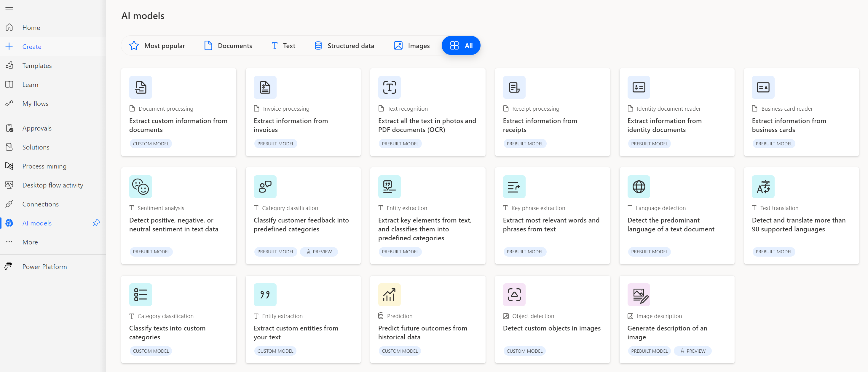
Task: Expand the Solutions navigation item
Action: [x=36, y=147]
